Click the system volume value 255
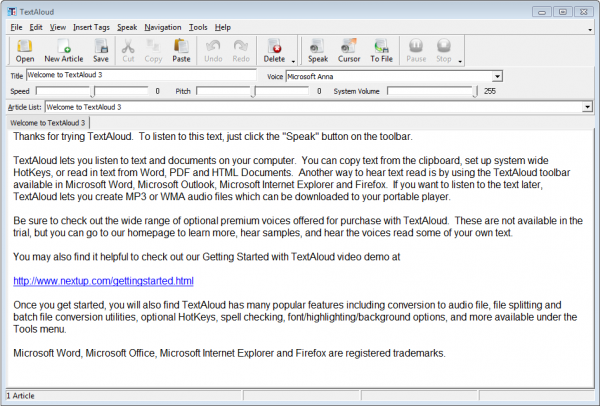Screen dimensions: 600x406 489,91
